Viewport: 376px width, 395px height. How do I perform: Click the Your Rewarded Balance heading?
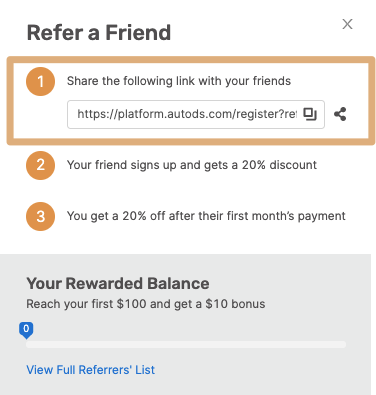pyautogui.click(x=118, y=283)
